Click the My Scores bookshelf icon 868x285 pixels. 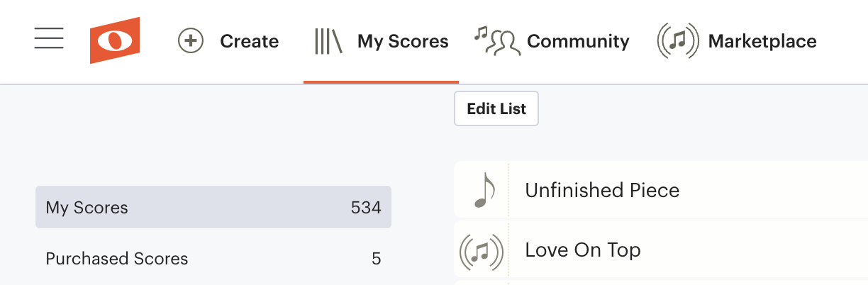coord(328,41)
